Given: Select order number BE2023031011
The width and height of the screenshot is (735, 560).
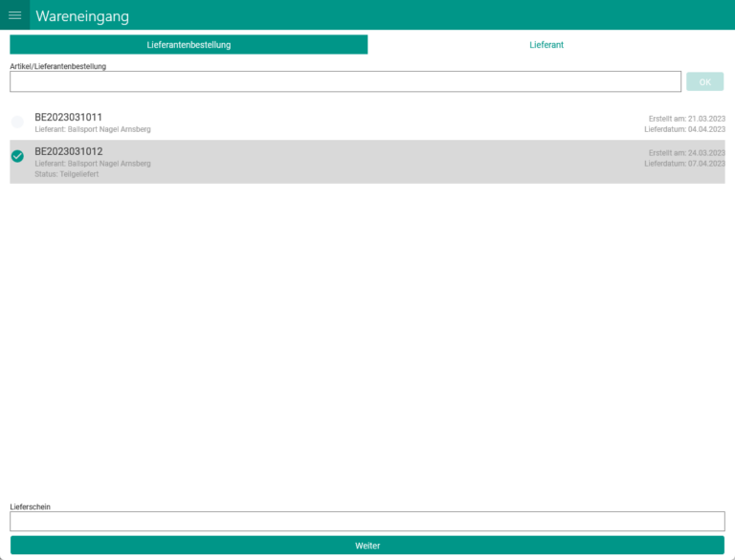Looking at the screenshot, I should pyautogui.click(x=69, y=118).
